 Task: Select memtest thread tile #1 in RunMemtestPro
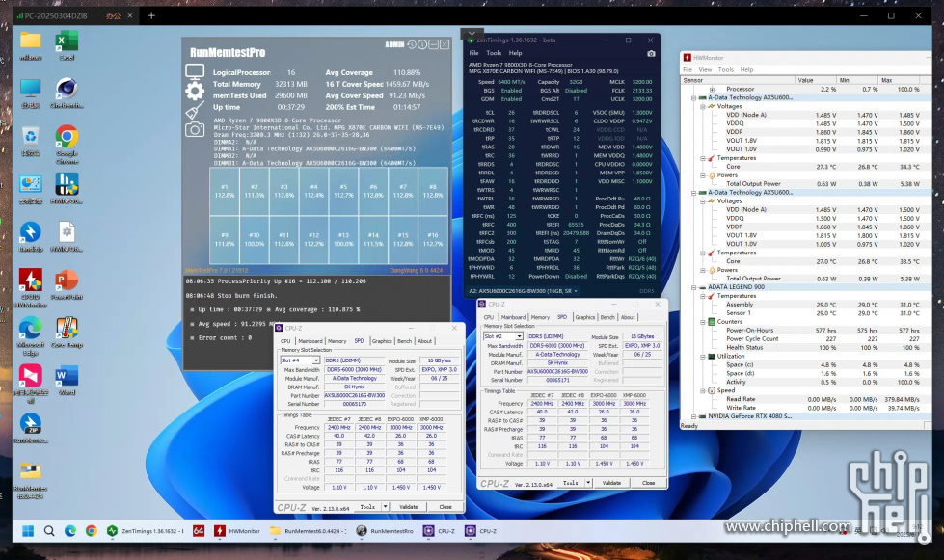pyautogui.click(x=225, y=191)
